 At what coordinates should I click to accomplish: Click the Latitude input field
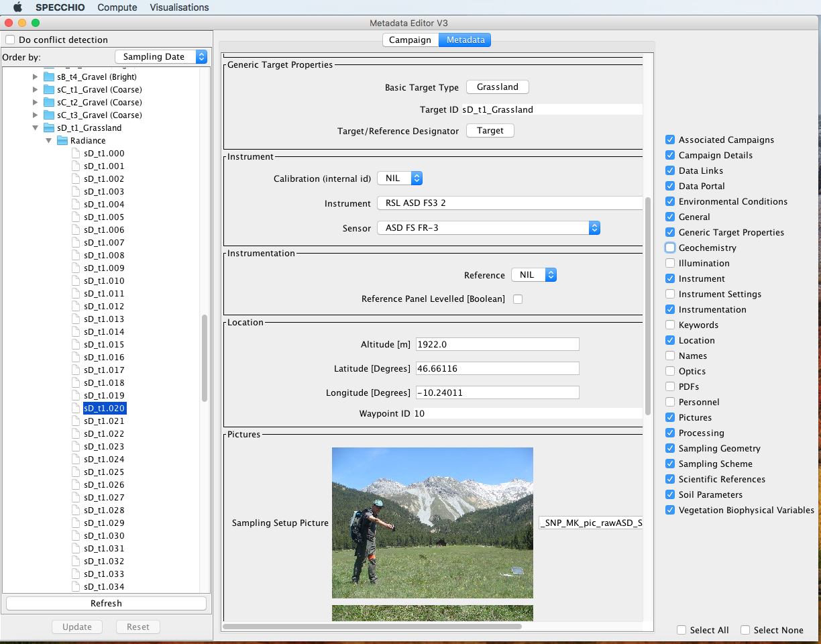(497, 368)
